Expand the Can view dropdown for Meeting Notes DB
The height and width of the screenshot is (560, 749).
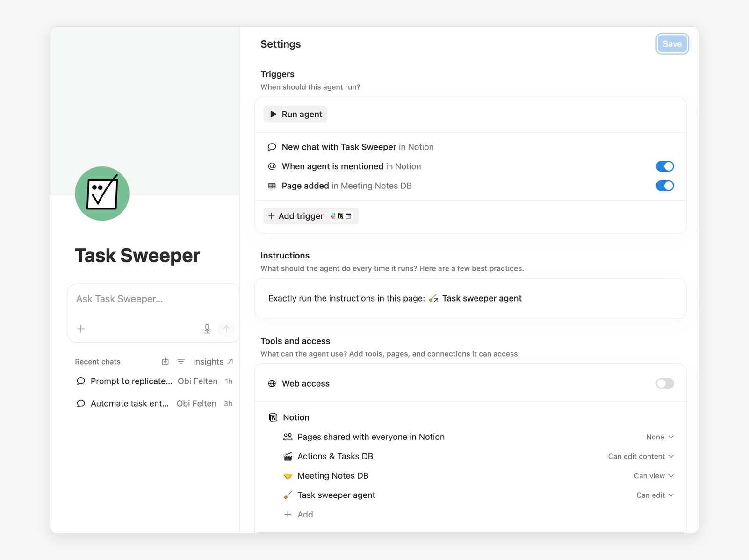click(654, 476)
